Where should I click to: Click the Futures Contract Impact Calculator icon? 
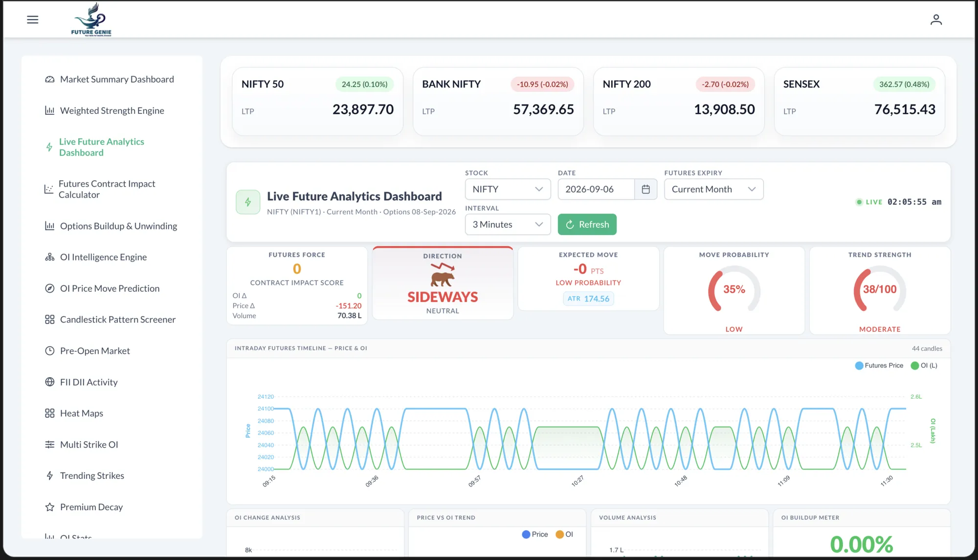[x=48, y=189]
